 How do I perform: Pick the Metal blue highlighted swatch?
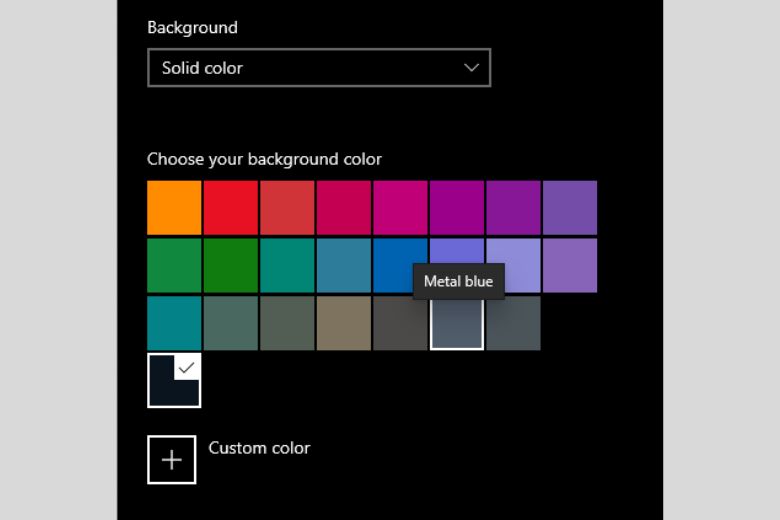457,323
